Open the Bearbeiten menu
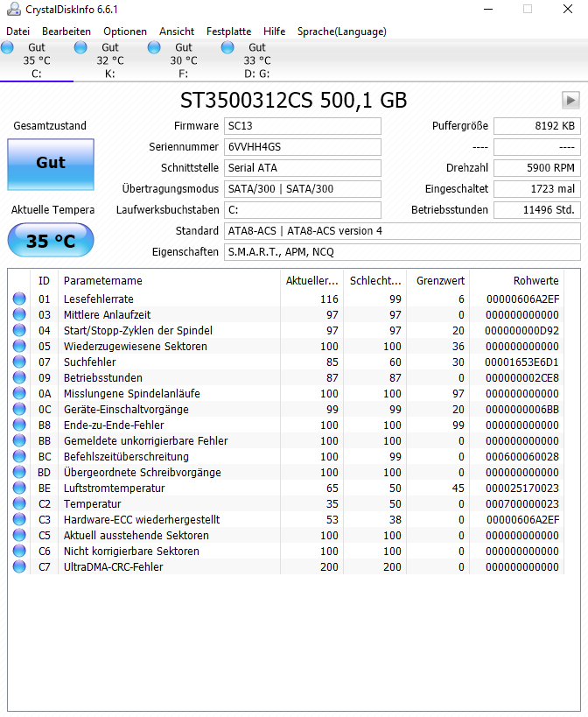This screenshot has height=717, width=588. pyautogui.click(x=66, y=32)
